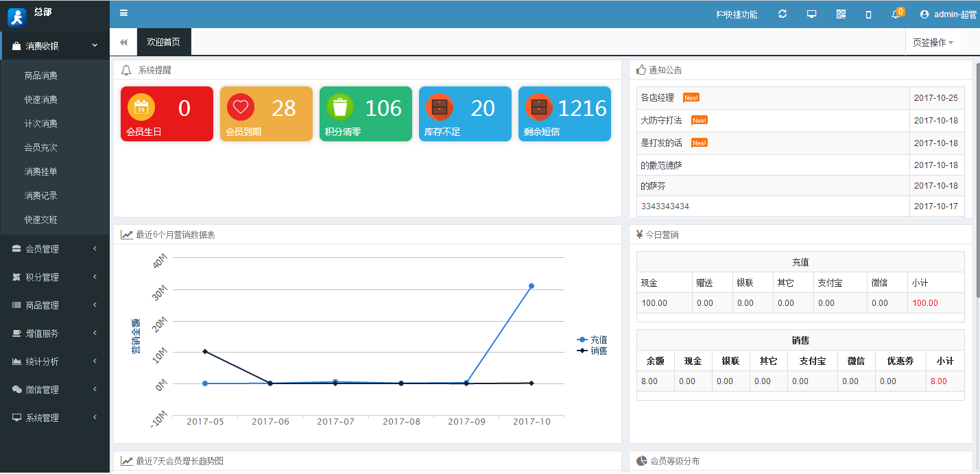Screen dimensions: 980x474
Task: Open the 快捷功能 link in header
Action: point(737,14)
